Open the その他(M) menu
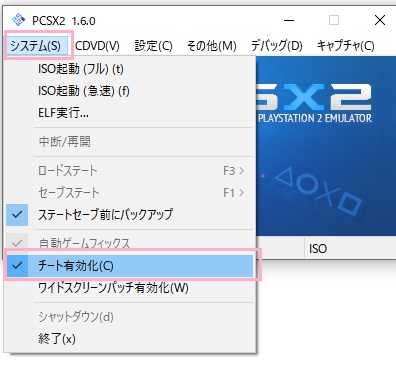This screenshot has width=396, height=366. [212, 45]
